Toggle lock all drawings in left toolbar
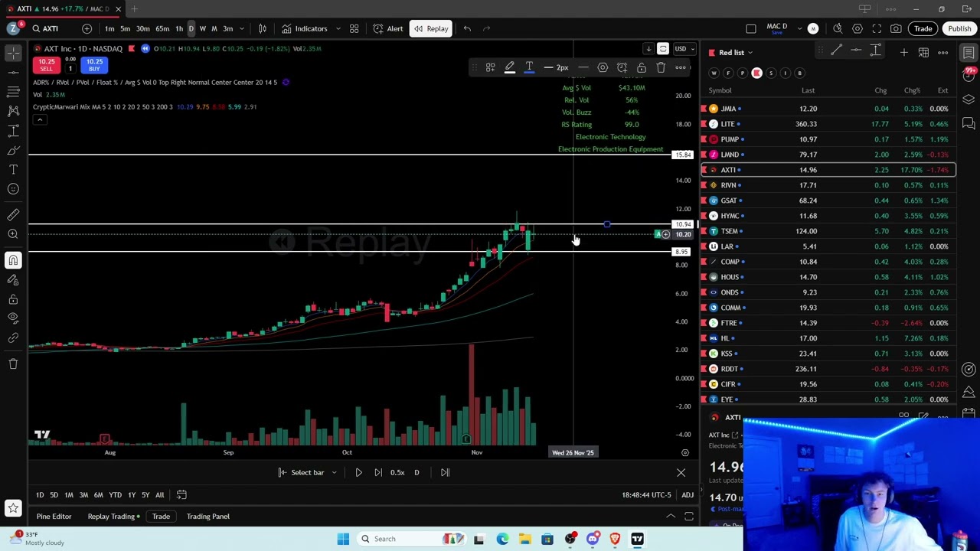Viewport: 980px width, 551px height. pos(13,299)
